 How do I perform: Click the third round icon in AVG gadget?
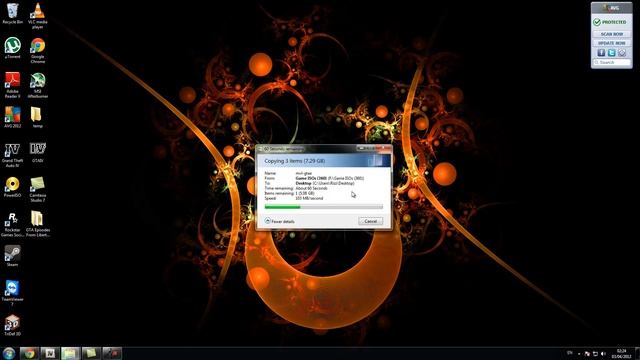[622, 53]
